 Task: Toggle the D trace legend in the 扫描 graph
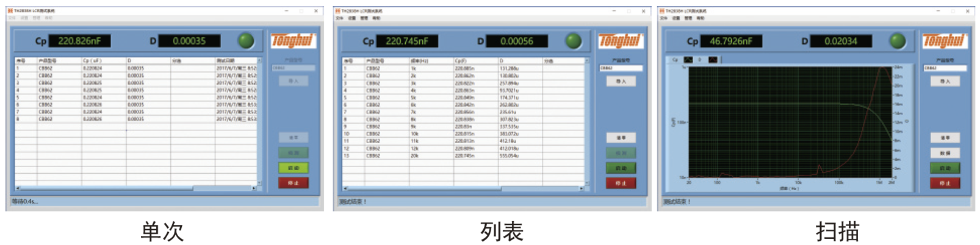[712, 60]
